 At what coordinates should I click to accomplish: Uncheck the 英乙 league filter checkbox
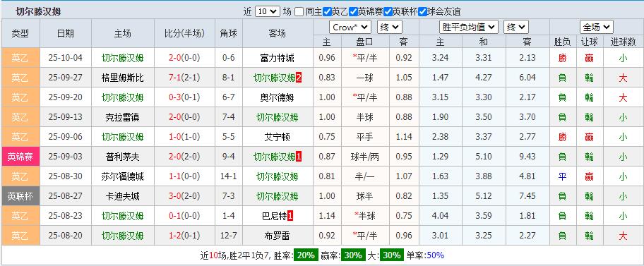point(327,11)
